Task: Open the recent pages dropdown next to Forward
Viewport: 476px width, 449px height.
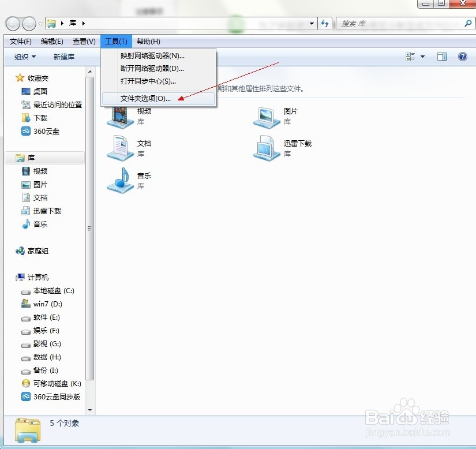Action: point(41,24)
